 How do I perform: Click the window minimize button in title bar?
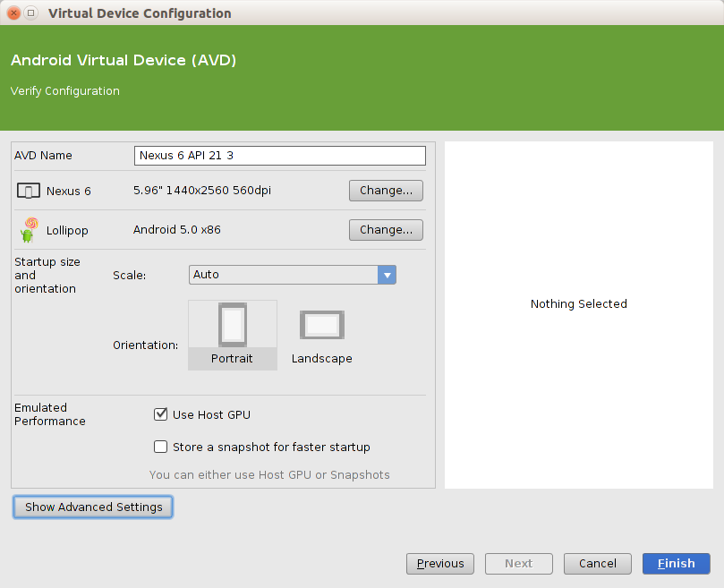31,13
